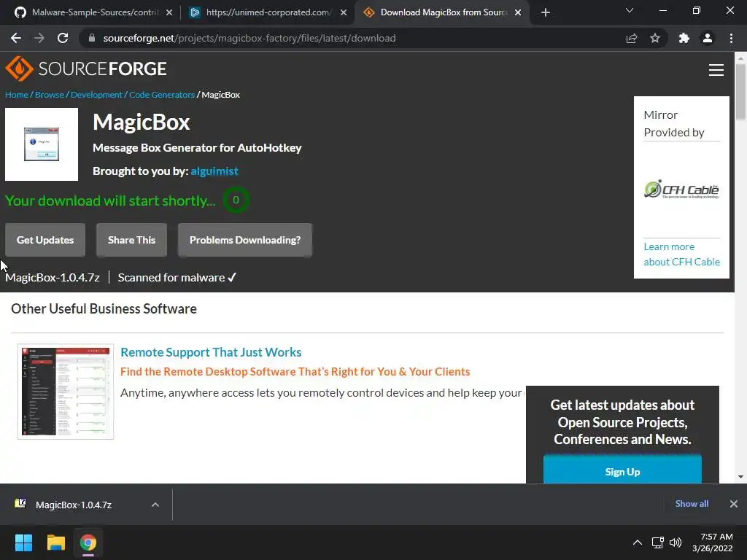Click the forward navigation arrow
The image size is (747, 560).
point(39,38)
